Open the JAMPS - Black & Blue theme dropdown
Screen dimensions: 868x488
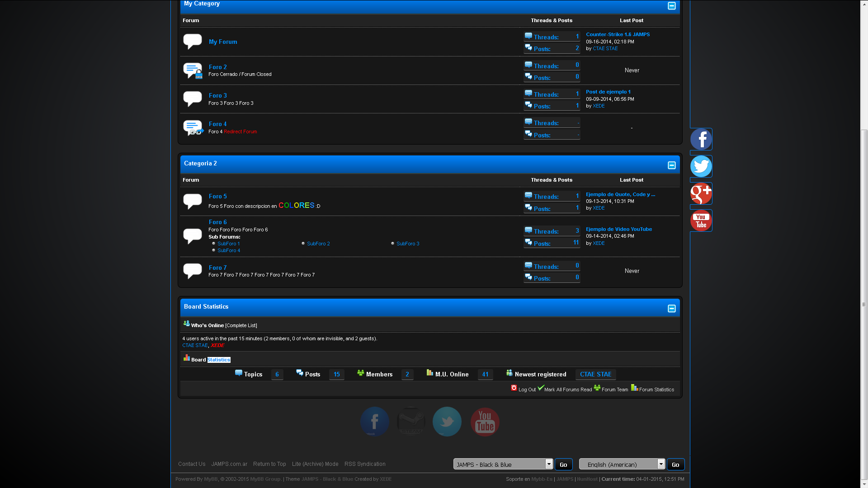[503, 464]
